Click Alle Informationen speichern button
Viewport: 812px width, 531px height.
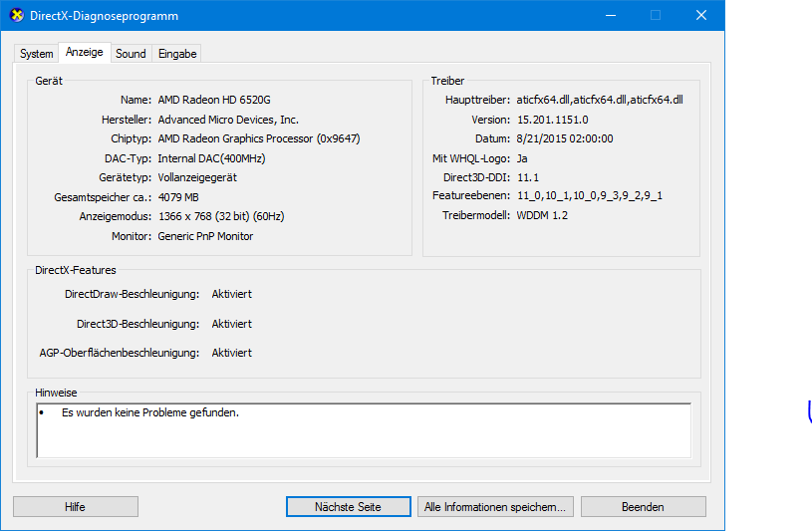pyautogui.click(x=495, y=507)
